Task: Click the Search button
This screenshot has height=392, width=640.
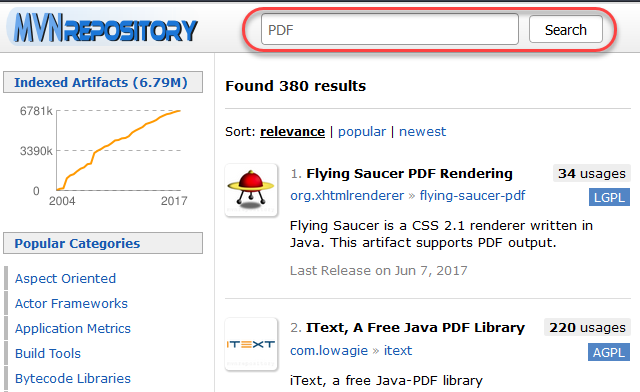Action: coord(566,29)
